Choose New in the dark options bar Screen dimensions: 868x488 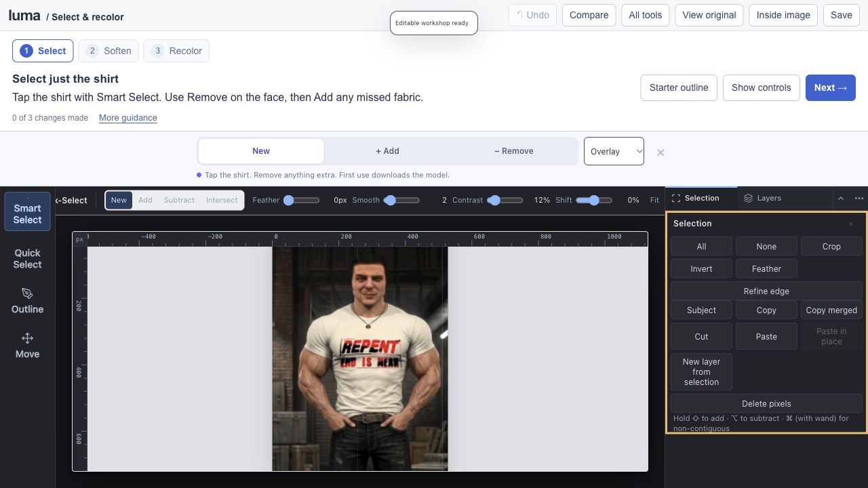tap(119, 200)
